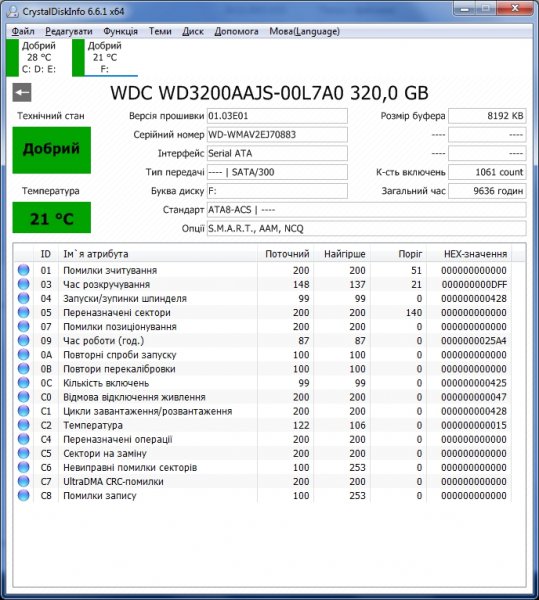Open the Файл menu
Viewport: 539px width, 600px height.
[x=23, y=31]
